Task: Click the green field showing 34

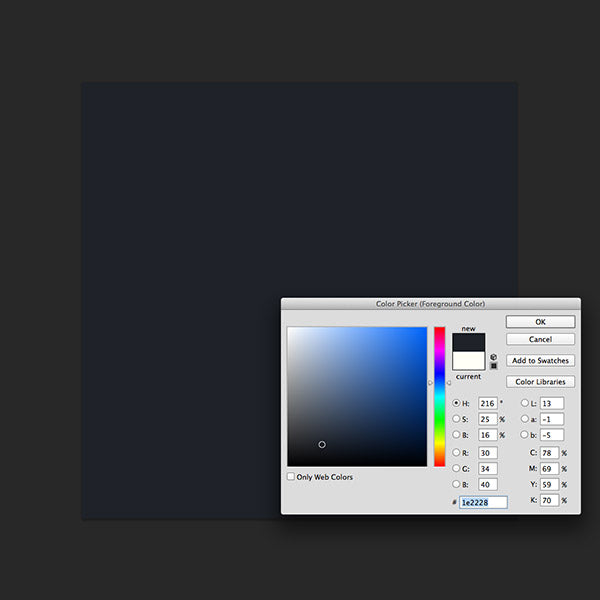Action: [488, 468]
